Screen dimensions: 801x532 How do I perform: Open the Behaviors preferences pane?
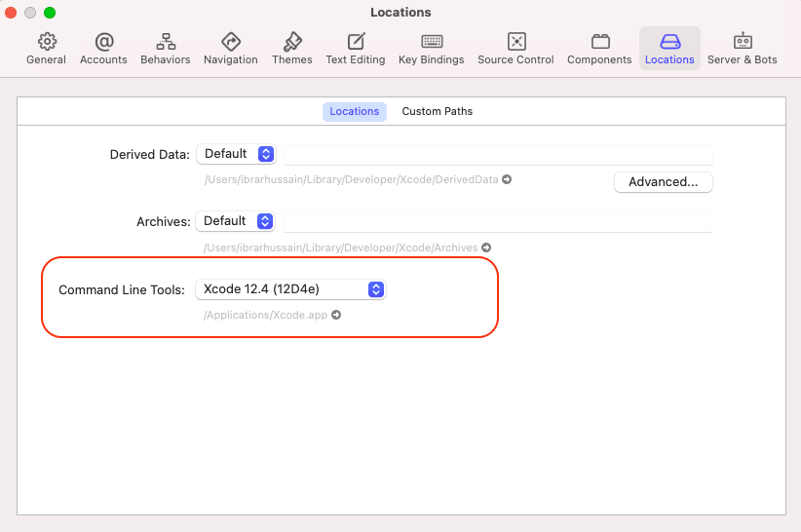[x=166, y=49]
